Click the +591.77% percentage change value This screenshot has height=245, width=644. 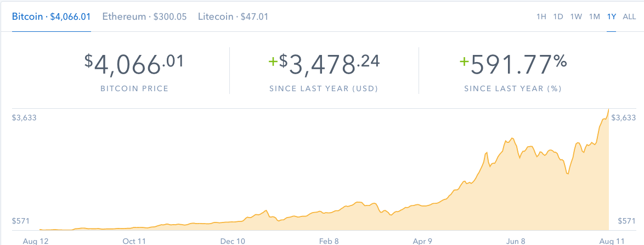[513, 64]
